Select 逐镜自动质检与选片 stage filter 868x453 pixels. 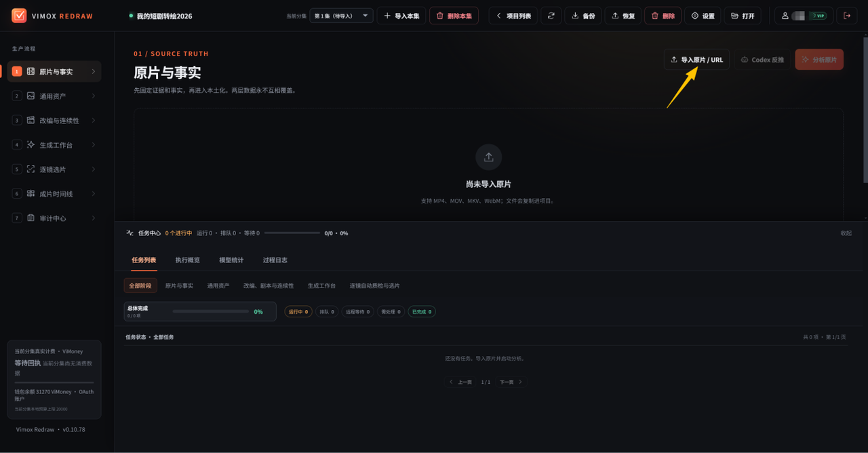coord(374,285)
